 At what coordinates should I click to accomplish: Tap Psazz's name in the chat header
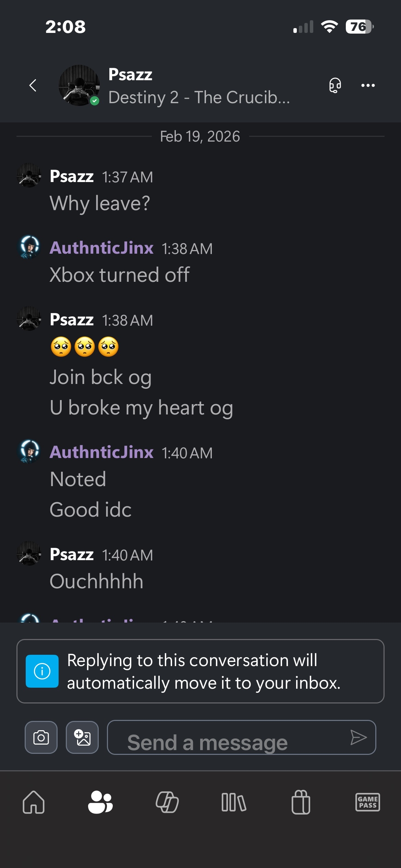pyautogui.click(x=130, y=74)
